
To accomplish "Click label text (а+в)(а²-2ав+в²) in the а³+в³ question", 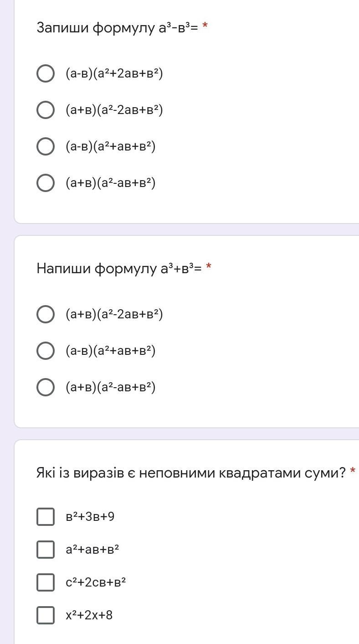I will tap(114, 314).
